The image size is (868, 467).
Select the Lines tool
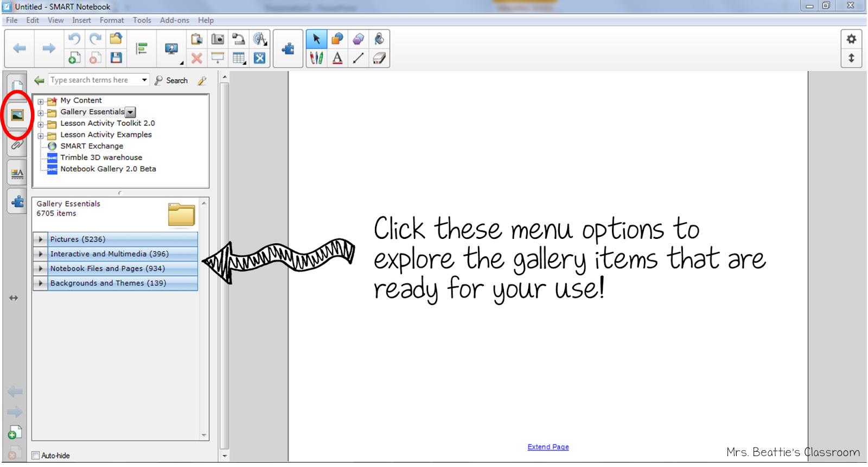pyautogui.click(x=358, y=58)
